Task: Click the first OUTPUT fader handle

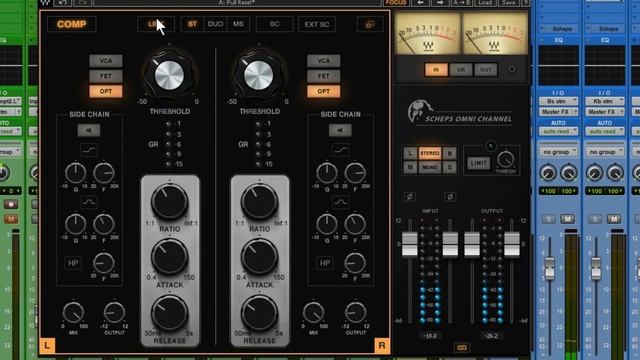Action: (472, 244)
